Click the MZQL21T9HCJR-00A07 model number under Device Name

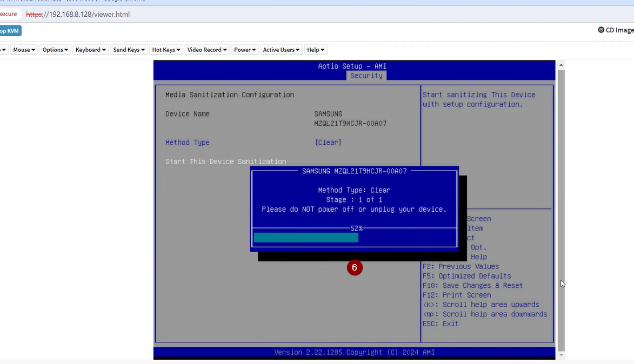(350, 123)
